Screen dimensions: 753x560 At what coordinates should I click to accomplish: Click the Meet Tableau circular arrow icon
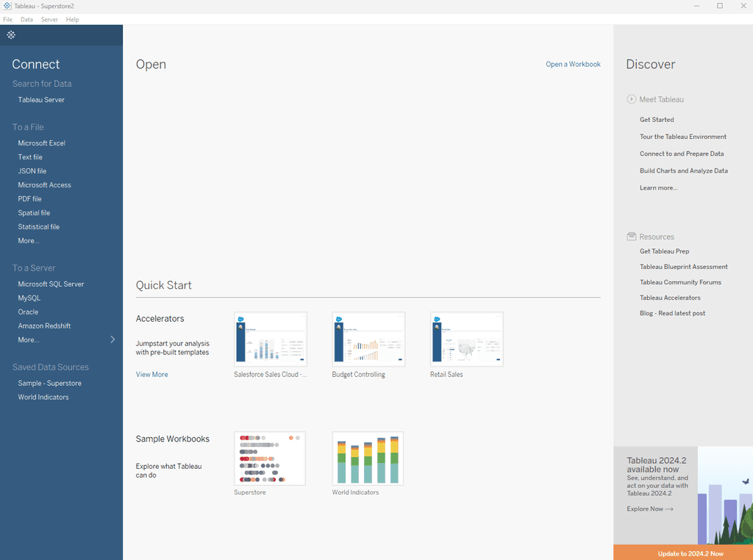point(631,99)
